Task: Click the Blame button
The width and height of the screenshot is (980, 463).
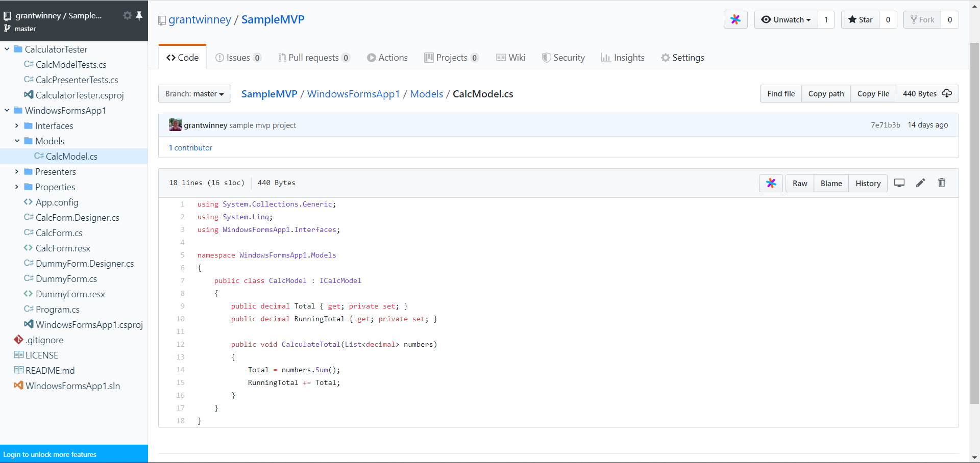Action: click(831, 183)
